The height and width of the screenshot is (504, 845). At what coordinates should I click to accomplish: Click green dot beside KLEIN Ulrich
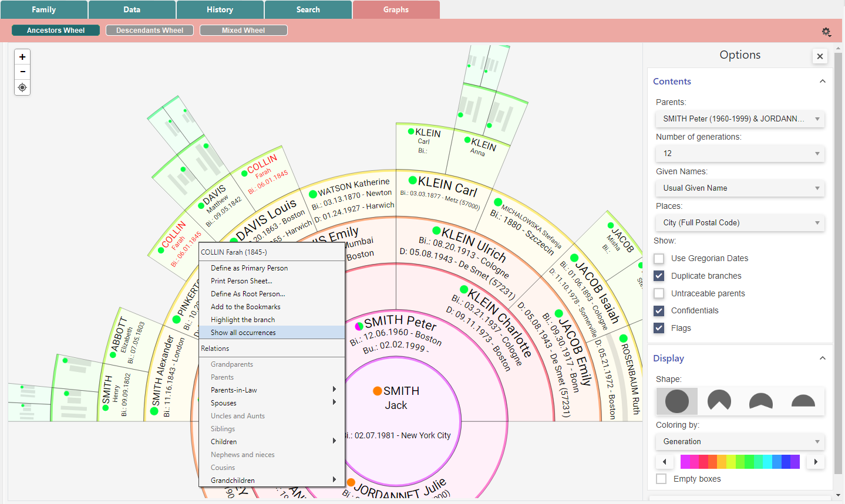coord(436,231)
